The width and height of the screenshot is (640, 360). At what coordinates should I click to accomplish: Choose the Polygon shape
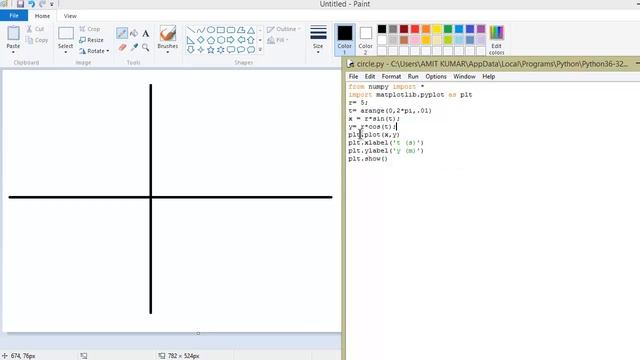point(241,30)
